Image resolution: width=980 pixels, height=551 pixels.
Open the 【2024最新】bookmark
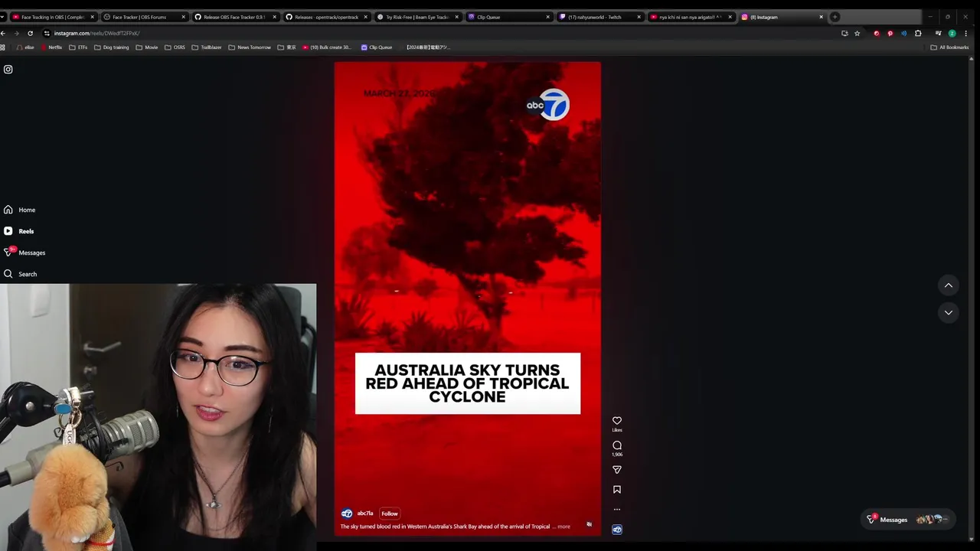click(429, 47)
